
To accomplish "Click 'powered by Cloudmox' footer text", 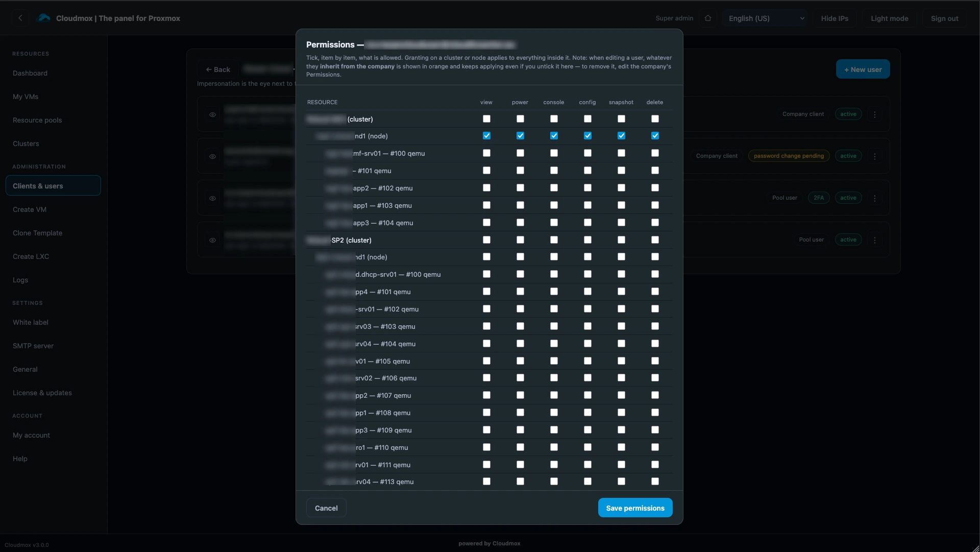I will [489, 543].
